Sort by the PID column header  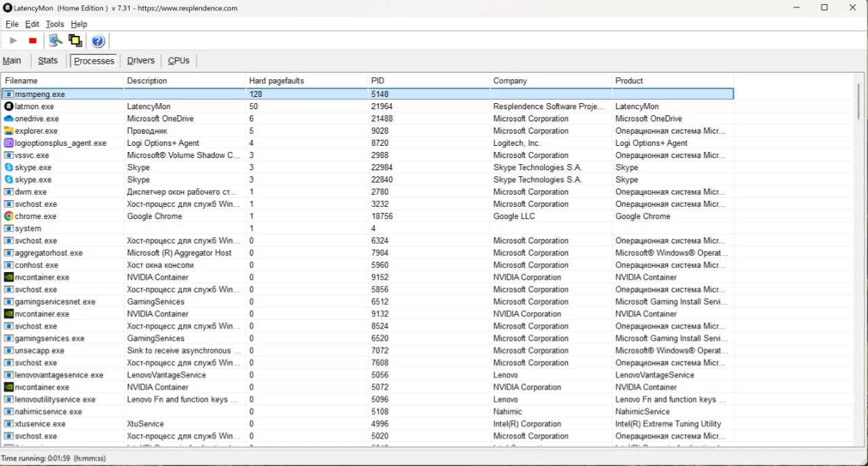click(x=429, y=81)
